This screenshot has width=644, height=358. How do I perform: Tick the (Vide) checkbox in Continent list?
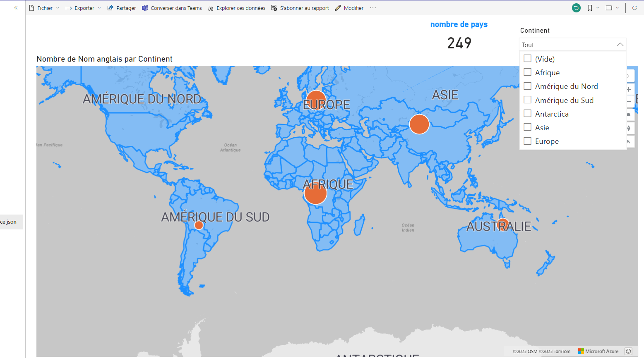527,58
